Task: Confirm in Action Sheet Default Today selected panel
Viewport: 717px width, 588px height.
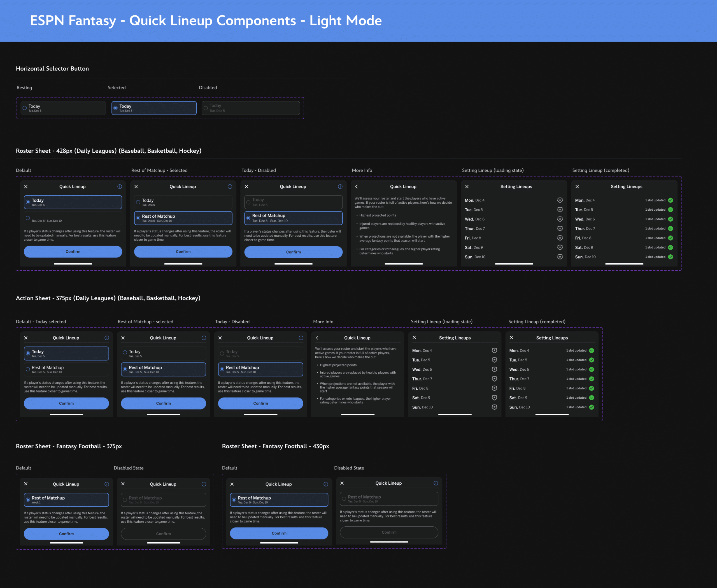Action: [x=66, y=403]
